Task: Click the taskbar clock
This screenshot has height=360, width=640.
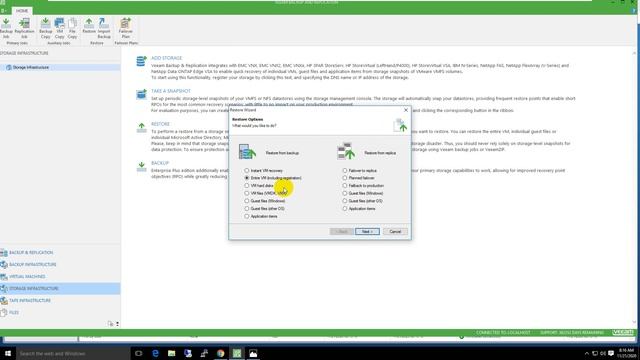Action: tap(627, 353)
